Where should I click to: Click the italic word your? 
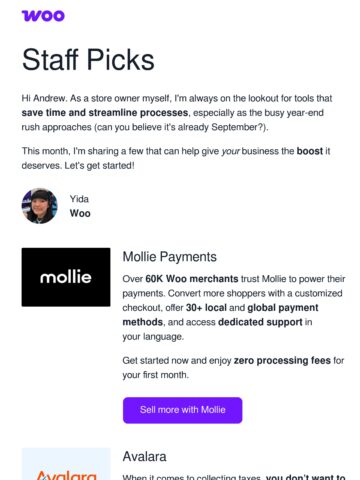click(x=231, y=151)
